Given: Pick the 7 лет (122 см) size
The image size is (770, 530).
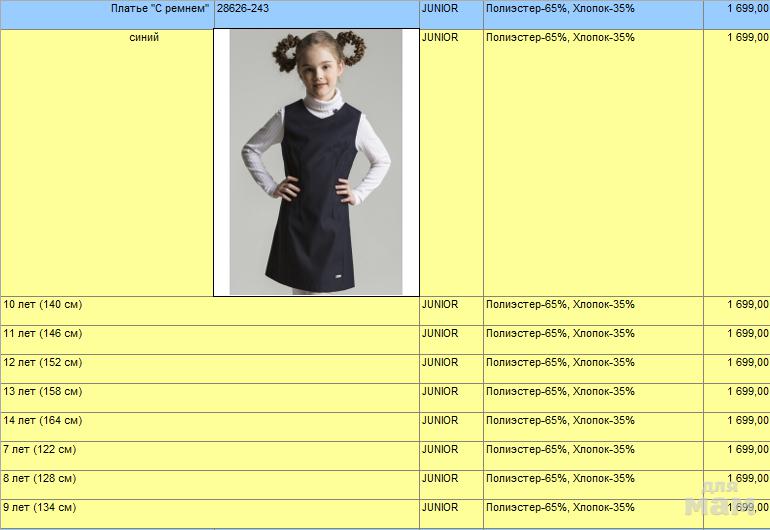Looking at the screenshot, I should coord(40,450).
